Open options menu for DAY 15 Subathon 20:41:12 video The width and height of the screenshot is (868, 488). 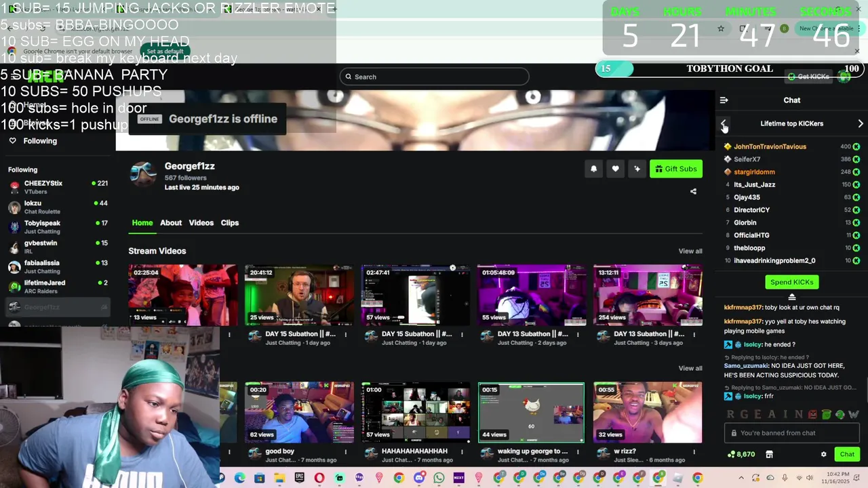click(346, 334)
